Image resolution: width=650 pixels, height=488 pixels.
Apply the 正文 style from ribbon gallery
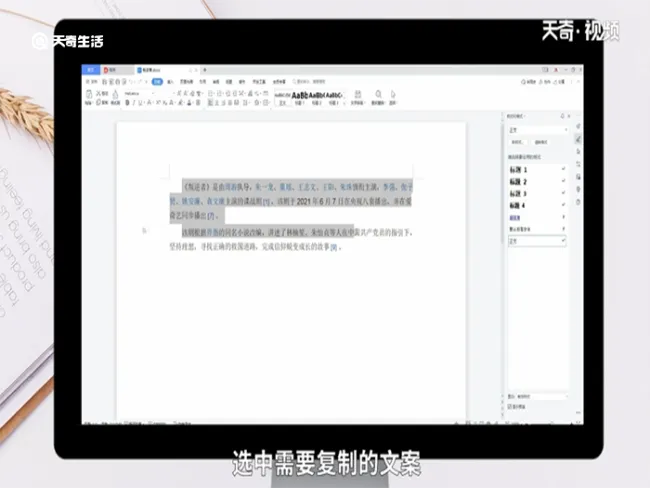(282, 98)
